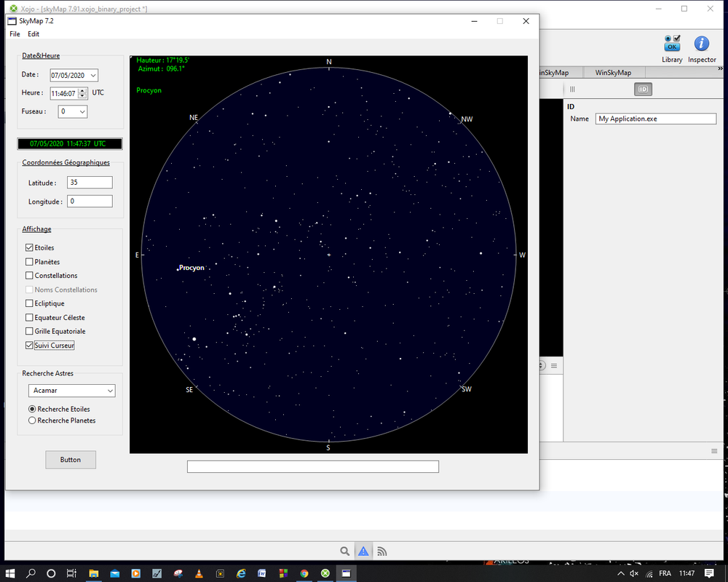
Task: Uncheck the Suivi Curseur checkbox
Action: pos(29,346)
